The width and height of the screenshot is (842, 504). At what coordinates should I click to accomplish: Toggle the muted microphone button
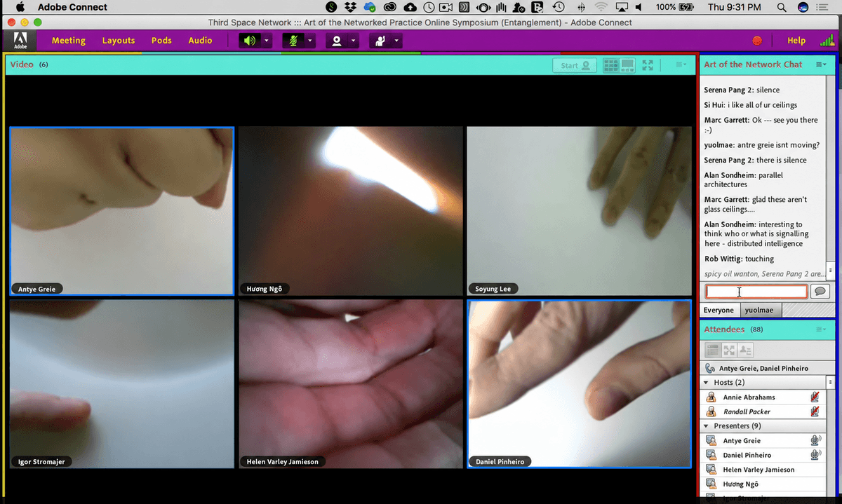point(293,41)
